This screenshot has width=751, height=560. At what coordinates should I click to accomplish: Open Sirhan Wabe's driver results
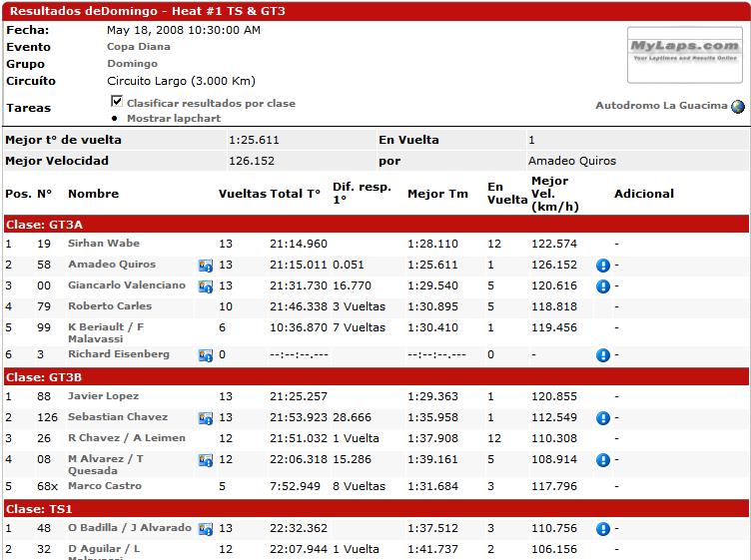tap(103, 244)
